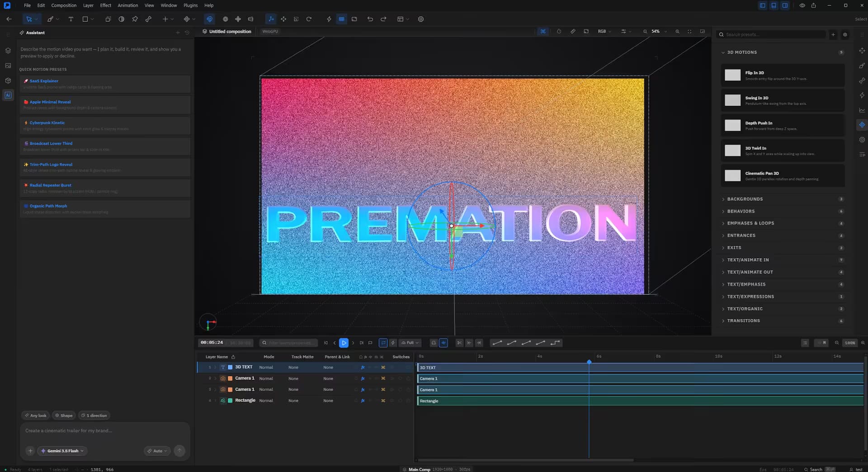Toggle the grid overlay button in toolbar
Image resolution: width=868 pixels, height=472 pixels.
pos(341,19)
